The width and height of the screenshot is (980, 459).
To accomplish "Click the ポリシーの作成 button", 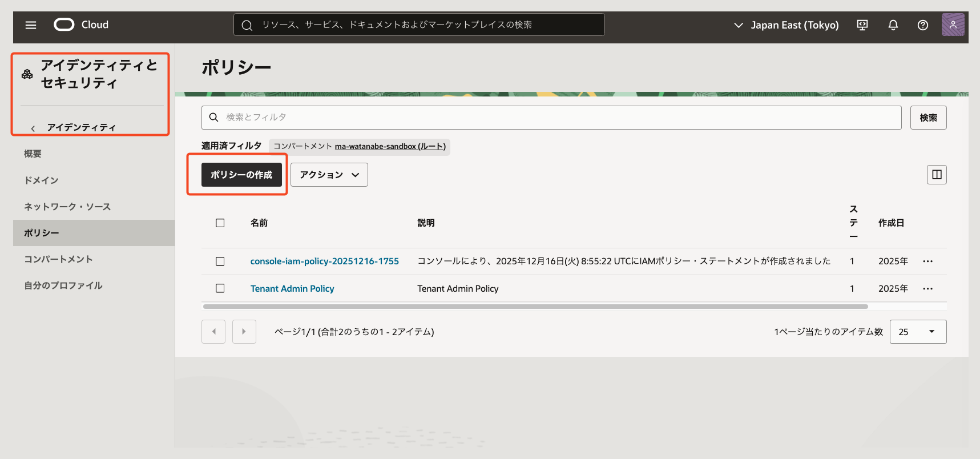I will [x=241, y=175].
